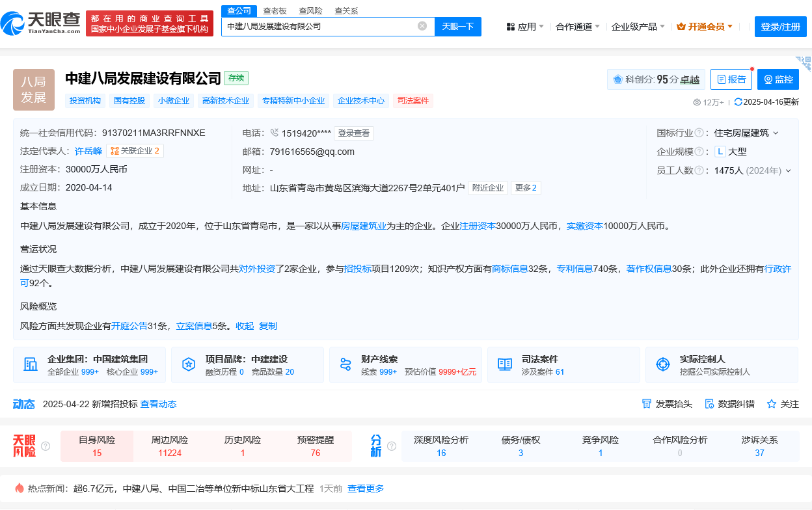Collapse the company summary with 收起
Viewport: 812px width, 510px height.
point(245,326)
